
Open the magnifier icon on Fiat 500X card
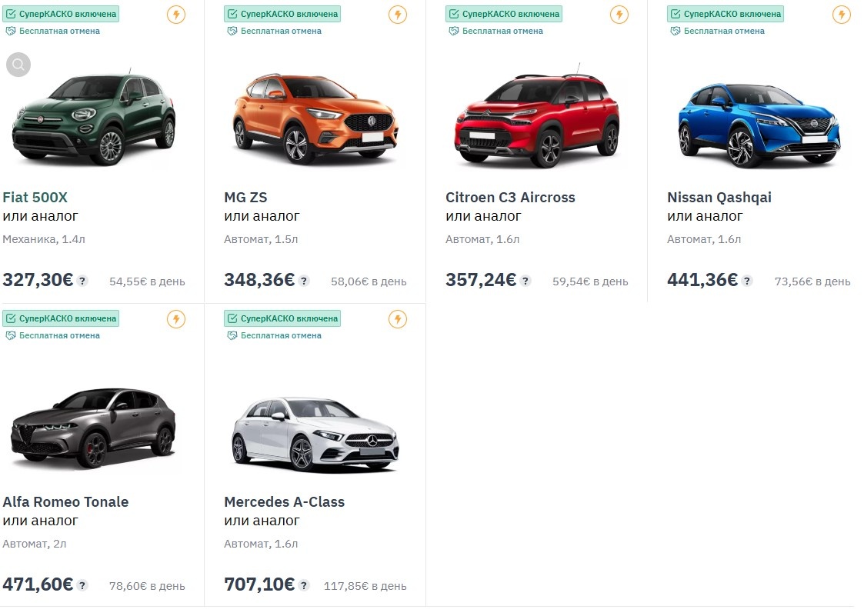[x=18, y=65]
